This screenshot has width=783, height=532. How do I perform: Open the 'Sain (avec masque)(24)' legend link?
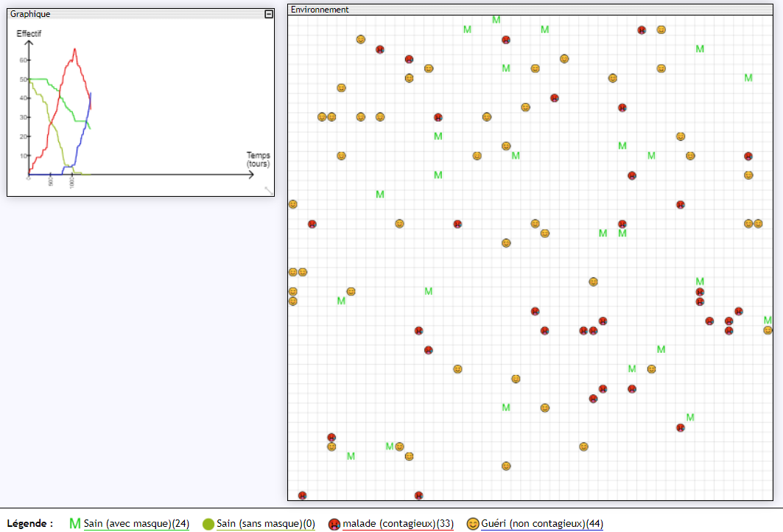pyautogui.click(x=136, y=524)
